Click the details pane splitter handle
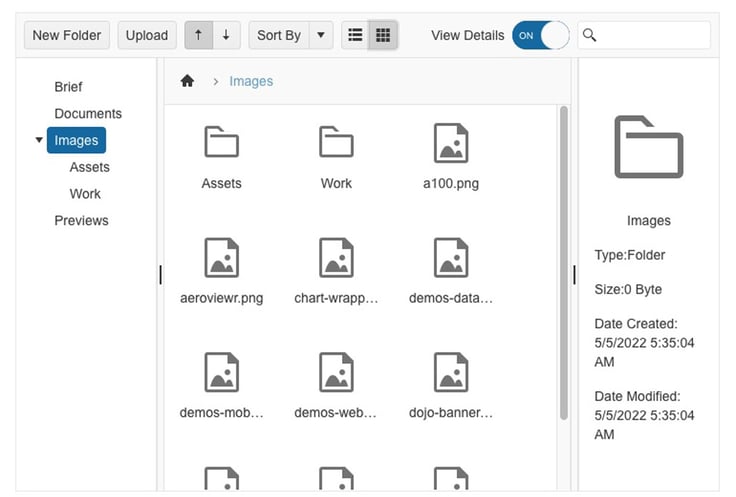736x497 pixels. click(x=575, y=275)
